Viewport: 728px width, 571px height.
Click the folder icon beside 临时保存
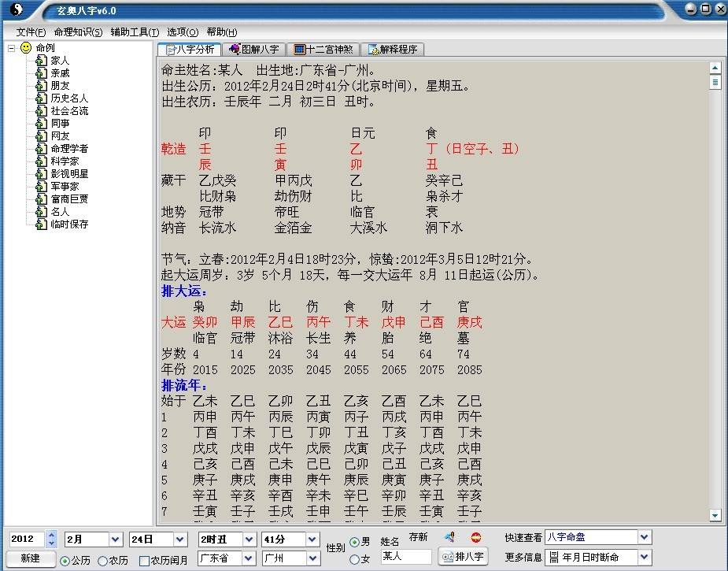point(42,224)
